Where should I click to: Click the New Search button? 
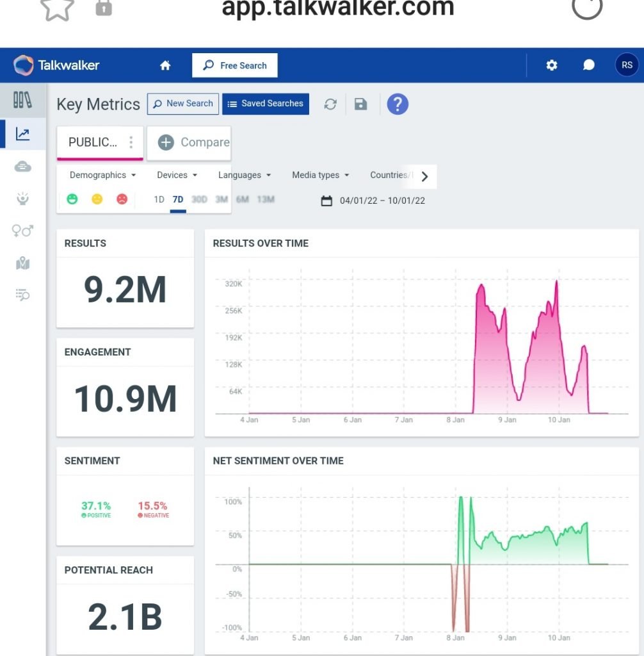tap(183, 104)
